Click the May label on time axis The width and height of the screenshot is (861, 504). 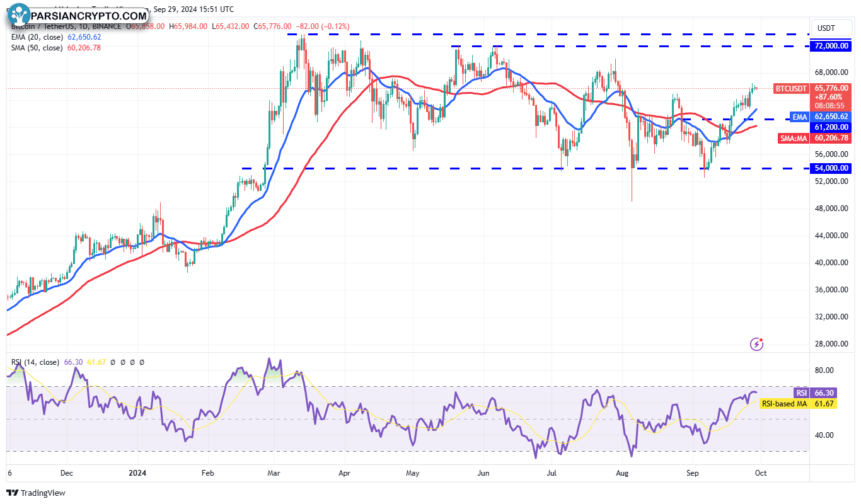[x=412, y=472]
